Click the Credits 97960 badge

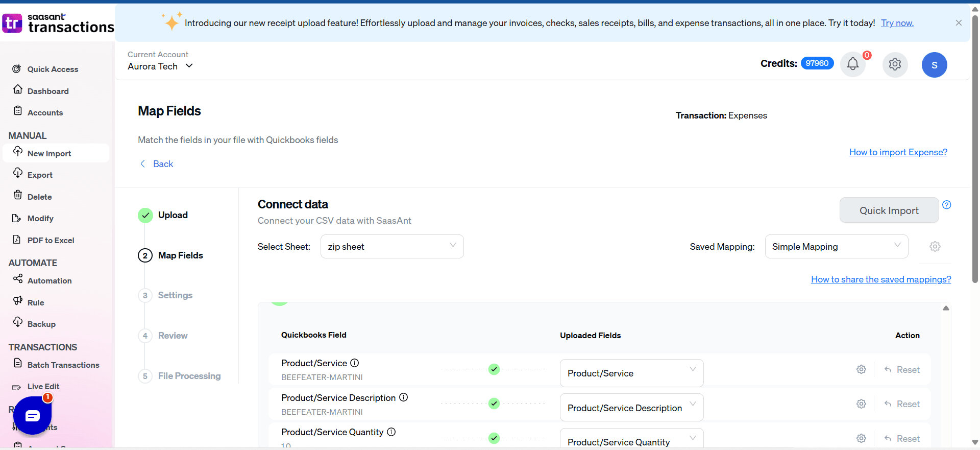point(817,63)
